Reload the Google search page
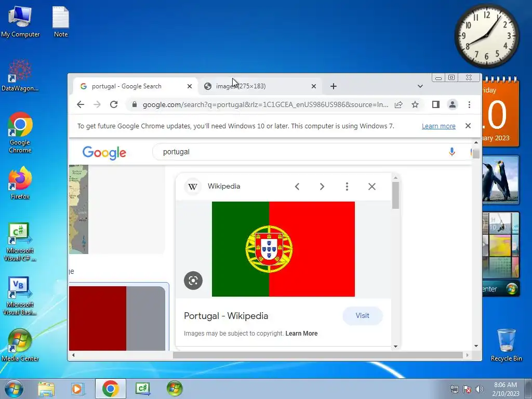Screen dimensions: 532x399 point(114,104)
